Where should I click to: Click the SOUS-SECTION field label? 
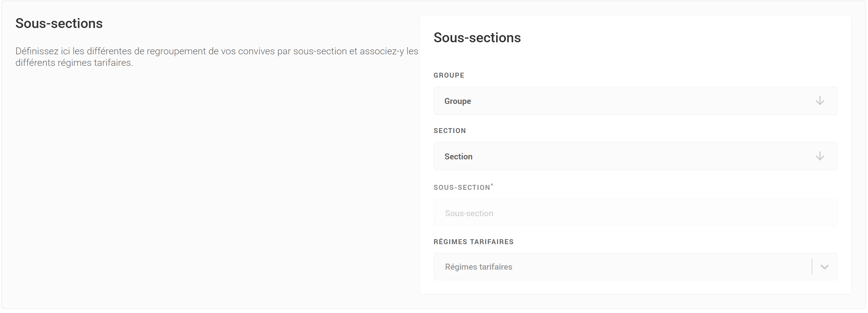(462, 188)
